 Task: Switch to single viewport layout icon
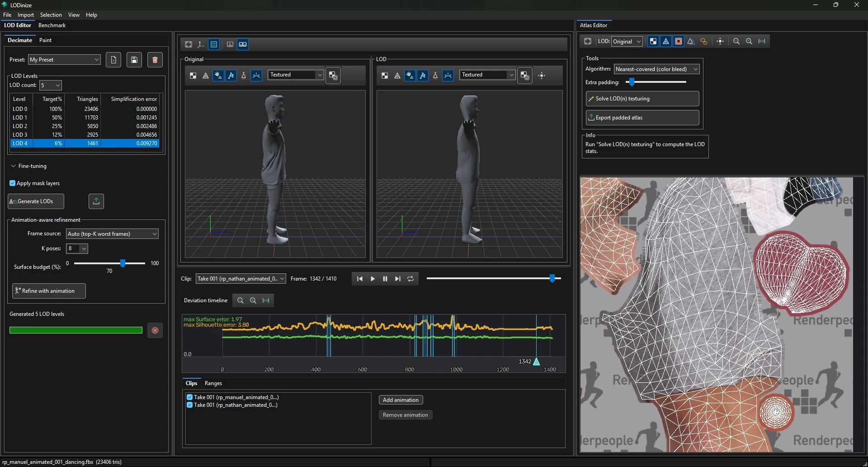click(x=230, y=44)
